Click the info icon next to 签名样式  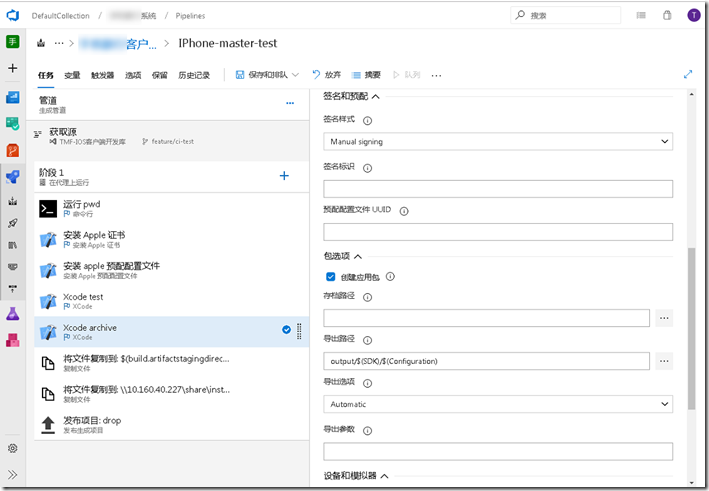363,118
